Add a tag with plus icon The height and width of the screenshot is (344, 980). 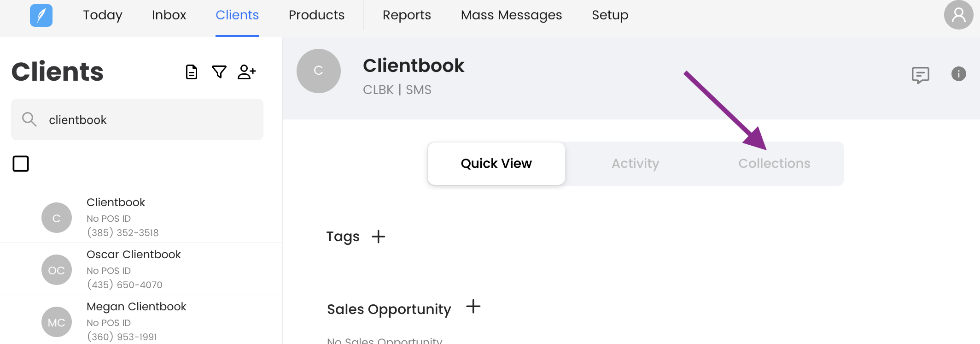[x=378, y=237]
